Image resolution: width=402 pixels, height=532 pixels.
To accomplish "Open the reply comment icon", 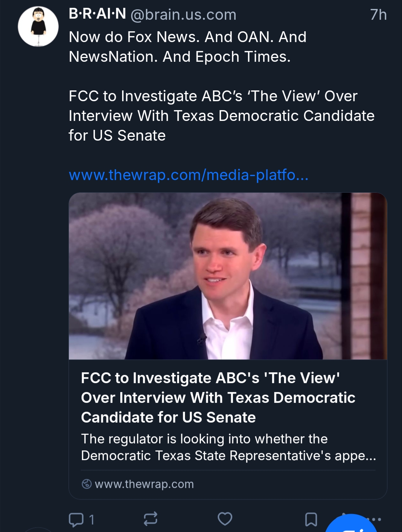I will click(x=76, y=519).
